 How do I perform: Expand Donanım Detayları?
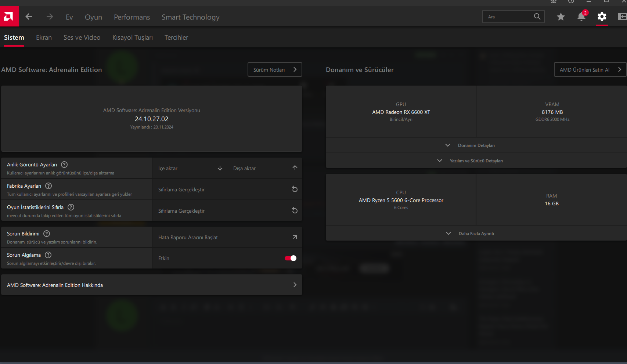point(476,145)
